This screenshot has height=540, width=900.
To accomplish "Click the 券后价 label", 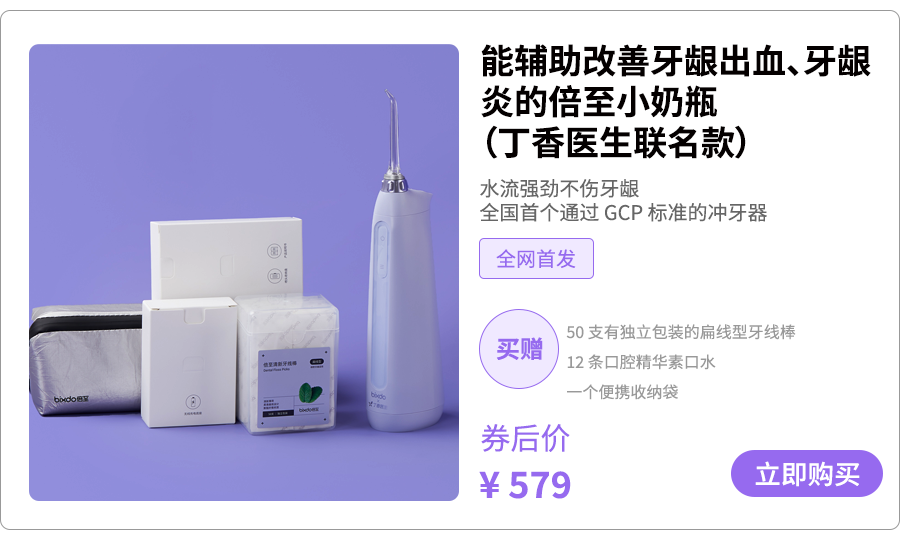I will click(x=525, y=438).
